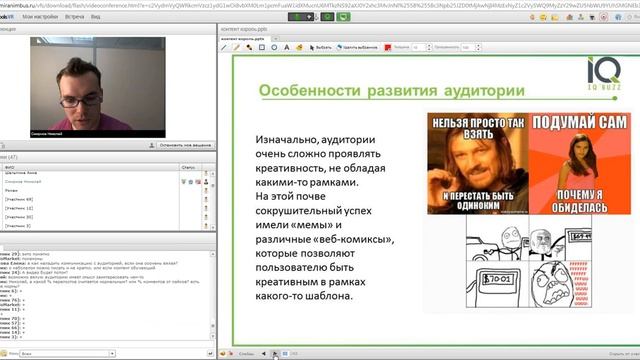Open 'Встреча' menu

75,17
